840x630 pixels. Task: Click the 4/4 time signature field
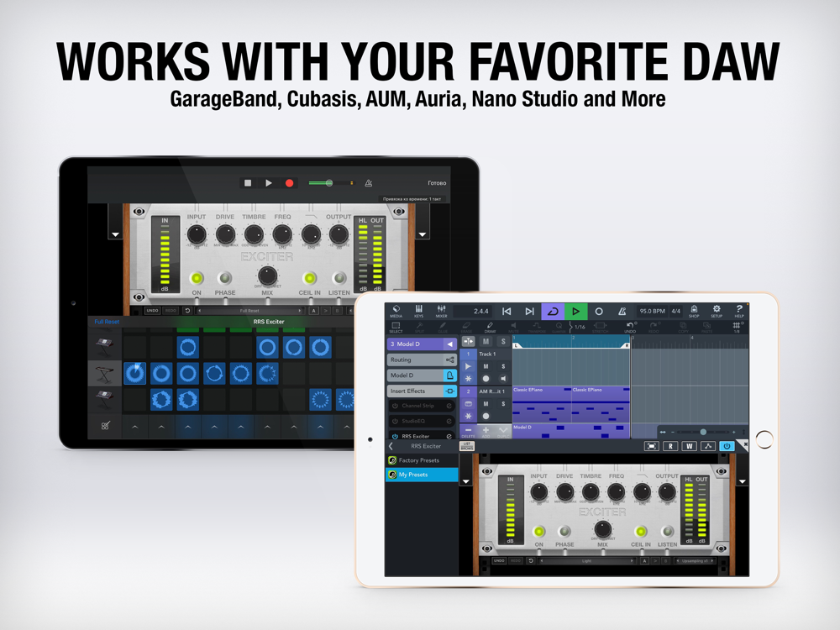point(676,312)
